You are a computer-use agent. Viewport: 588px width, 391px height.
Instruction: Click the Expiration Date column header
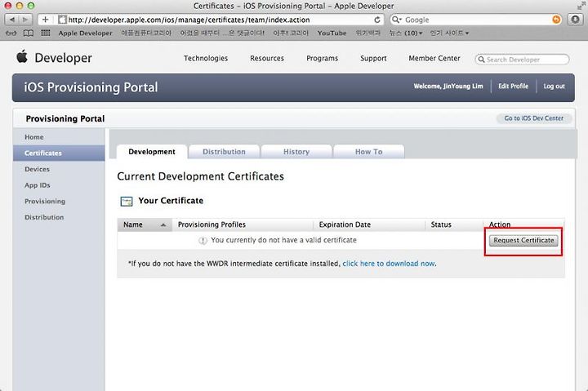coord(369,224)
